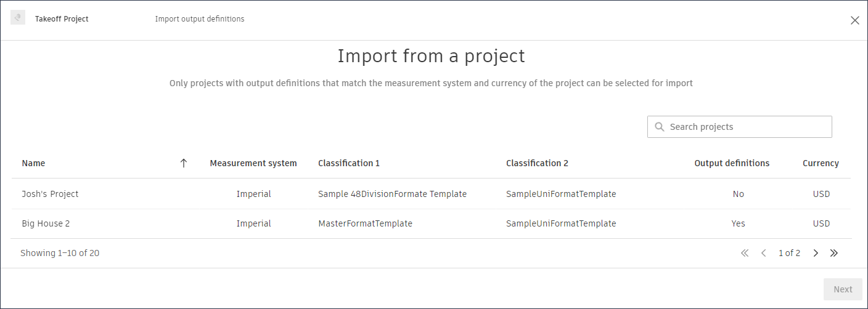
Task: Click the Import output definitions breadcrumb
Action: click(200, 19)
